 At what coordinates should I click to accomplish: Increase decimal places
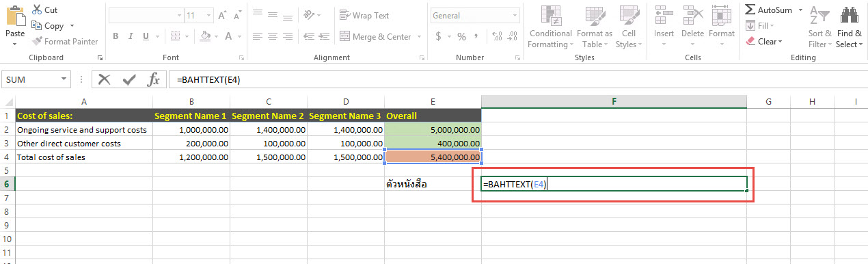pyautogui.click(x=497, y=36)
